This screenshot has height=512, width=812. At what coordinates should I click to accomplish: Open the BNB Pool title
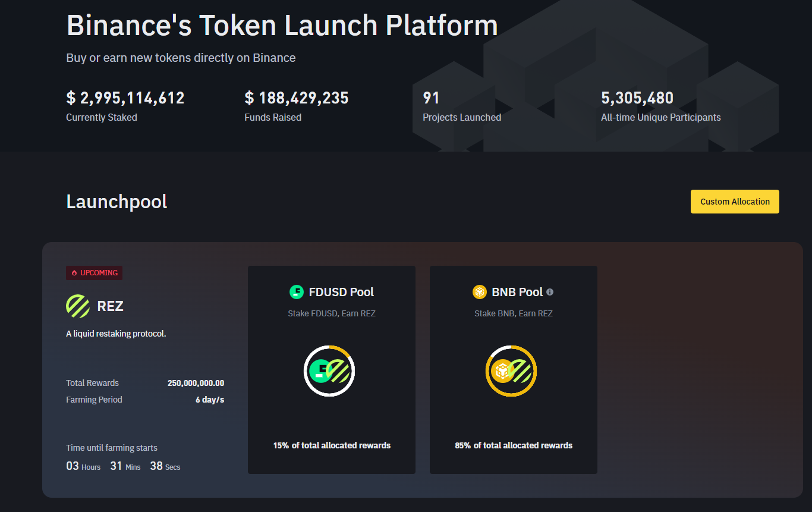pyautogui.click(x=517, y=292)
